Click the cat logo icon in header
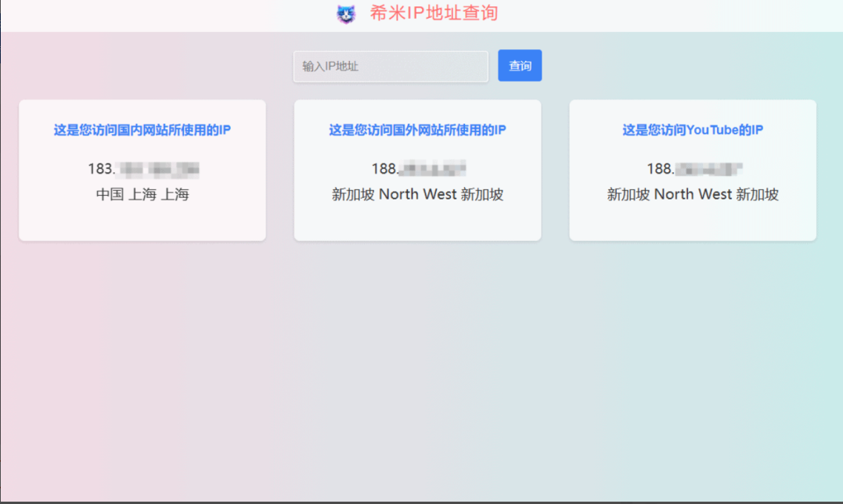Screen dimensions: 843x504 (346, 14)
